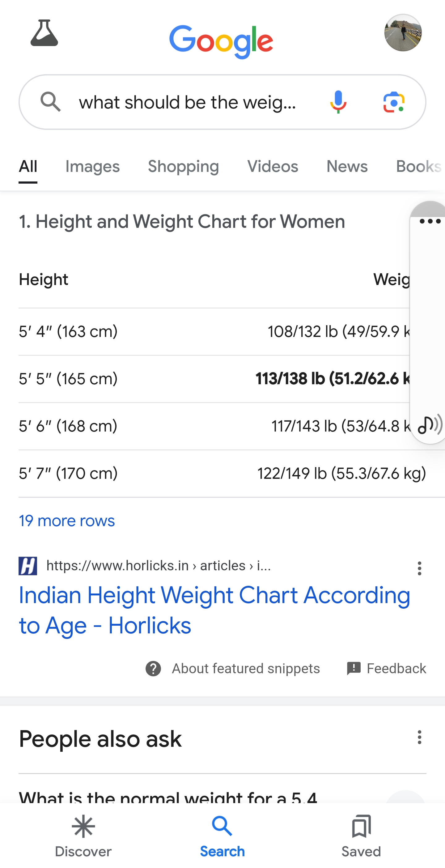445x868 pixels.
Task: Switch to the Shopping tab
Action: [183, 166]
